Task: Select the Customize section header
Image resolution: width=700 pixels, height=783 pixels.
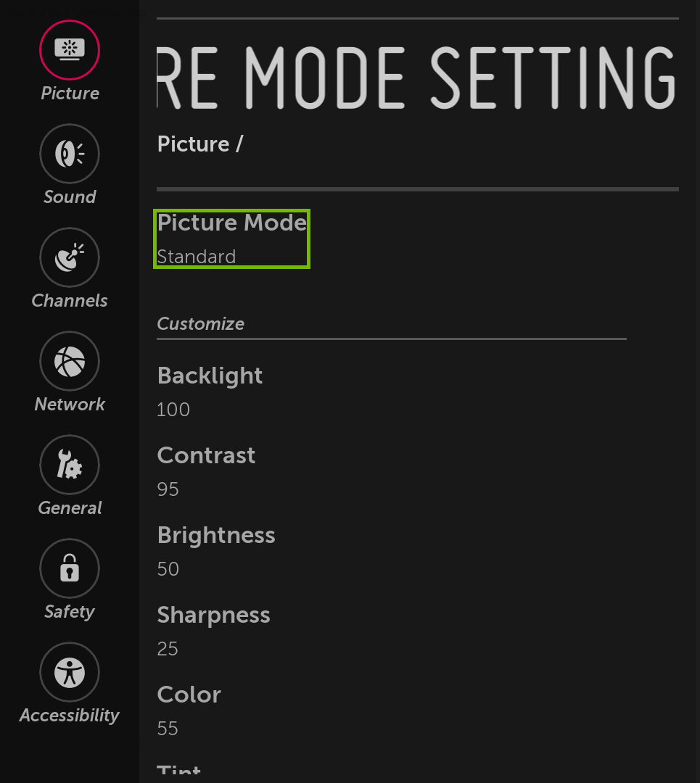Action: (x=200, y=323)
